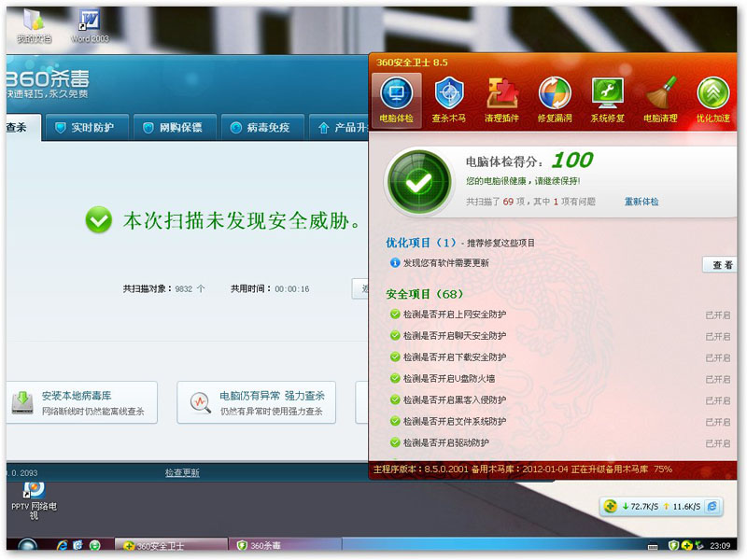Screen dimensions: 747x560
Task: Click upload speed 11.6K/S on widget
Action: (682, 507)
